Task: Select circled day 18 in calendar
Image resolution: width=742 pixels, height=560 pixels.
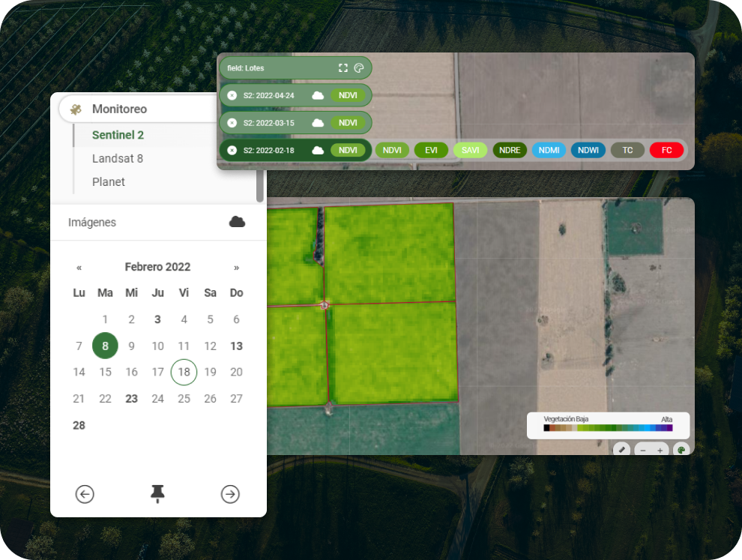Action: click(184, 372)
